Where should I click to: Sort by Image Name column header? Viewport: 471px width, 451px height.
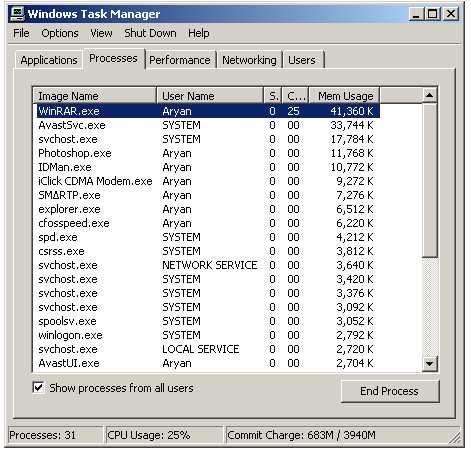(x=95, y=96)
